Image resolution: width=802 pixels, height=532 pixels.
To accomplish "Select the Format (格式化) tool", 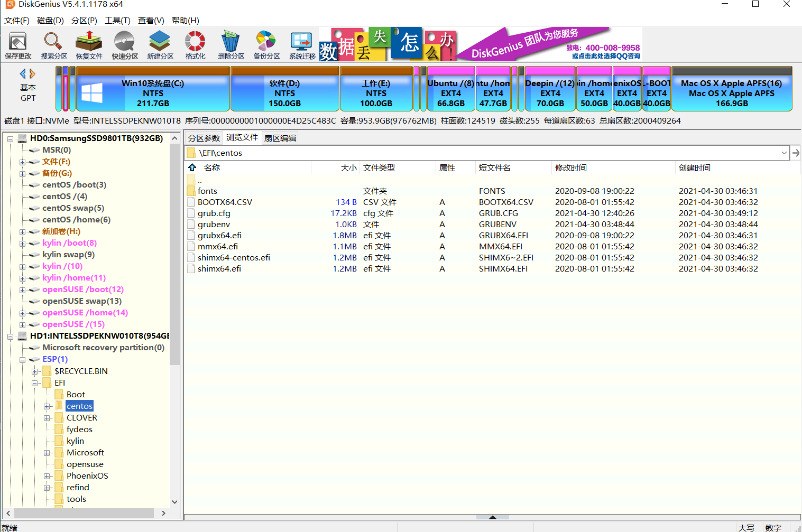I will point(195,45).
